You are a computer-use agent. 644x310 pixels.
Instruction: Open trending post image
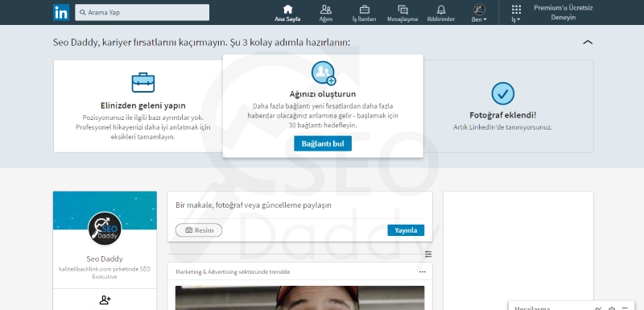click(x=299, y=298)
